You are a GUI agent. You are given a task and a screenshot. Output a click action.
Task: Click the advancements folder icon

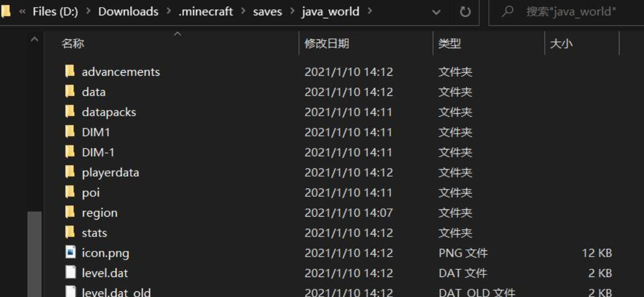click(x=70, y=72)
